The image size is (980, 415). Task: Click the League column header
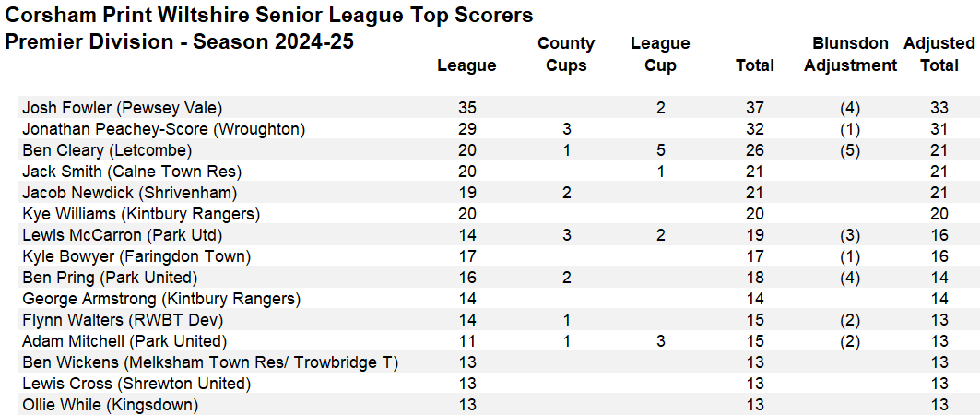point(466,65)
